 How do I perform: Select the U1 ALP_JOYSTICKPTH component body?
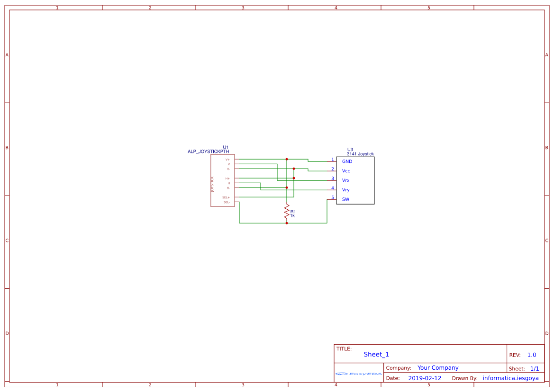pos(223,180)
